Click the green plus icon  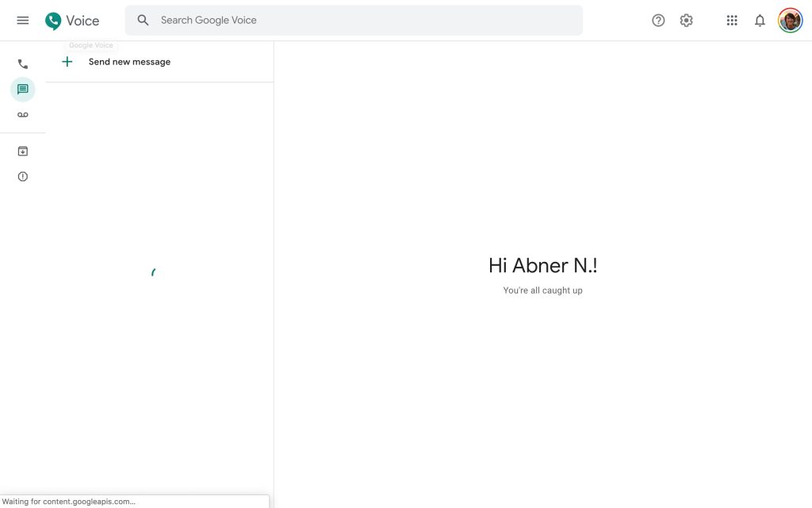pyautogui.click(x=67, y=62)
